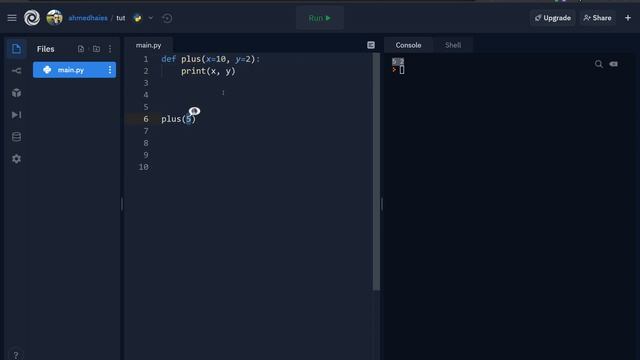
Task: Share this repl
Action: click(598, 18)
